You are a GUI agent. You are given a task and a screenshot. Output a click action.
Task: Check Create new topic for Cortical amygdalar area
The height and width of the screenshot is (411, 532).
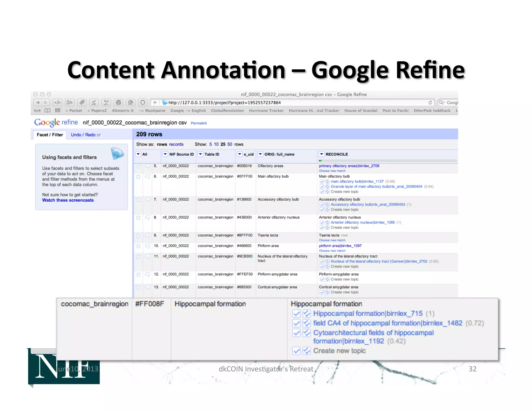pyautogui.click(x=322, y=292)
